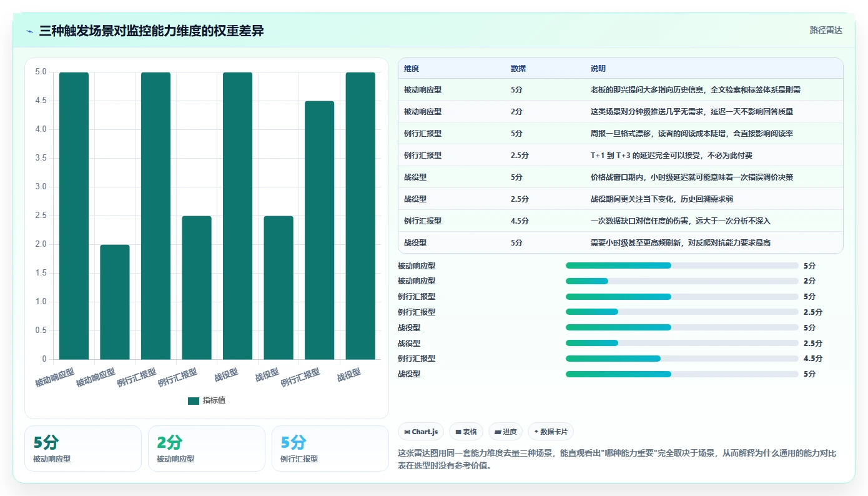Viewport: 868px width, 496px height.
Task: Click the 例行汇报型 chart bar with value 2.5
Action: 197,287
